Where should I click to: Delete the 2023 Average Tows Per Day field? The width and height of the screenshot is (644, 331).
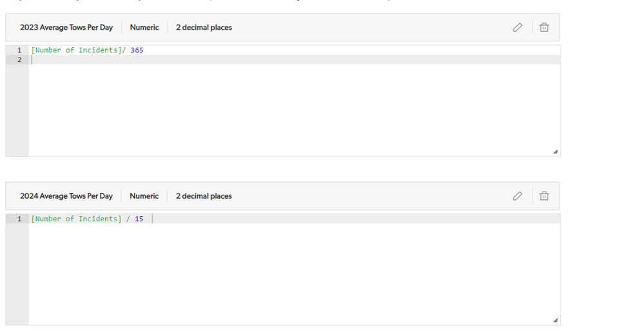tap(544, 28)
